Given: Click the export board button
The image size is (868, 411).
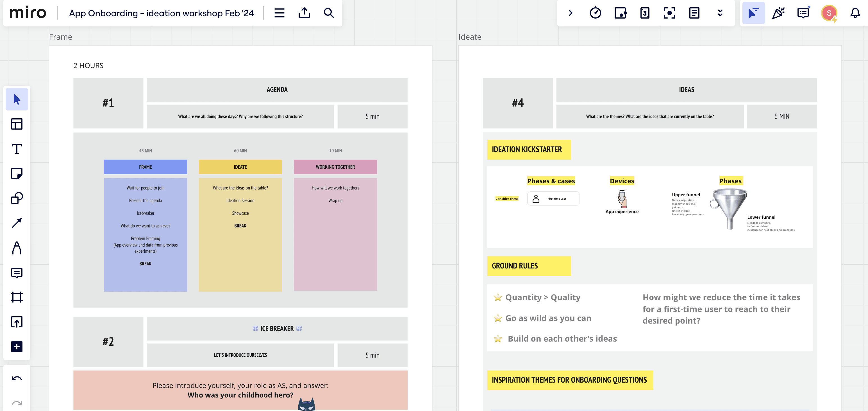Looking at the screenshot, I should (x=304, y=13).
